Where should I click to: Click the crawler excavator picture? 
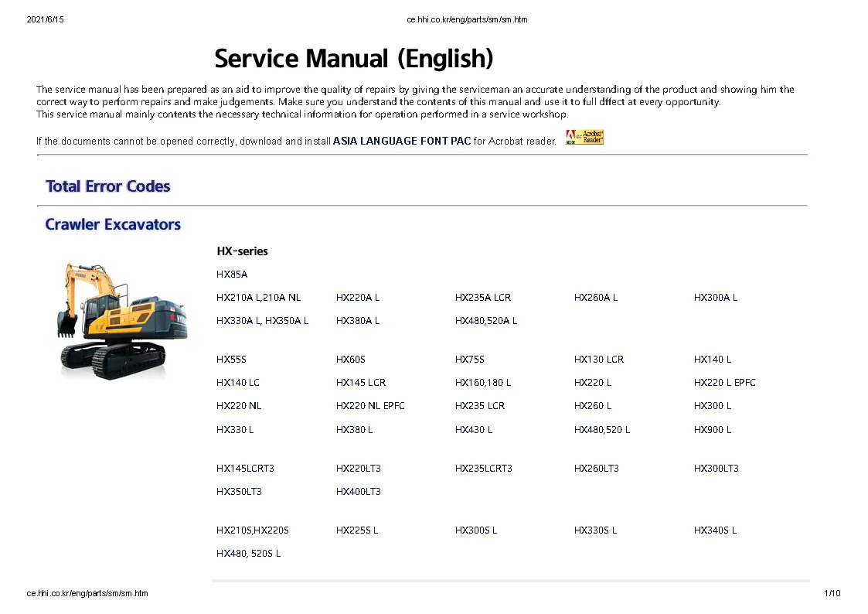coord(122,321)
